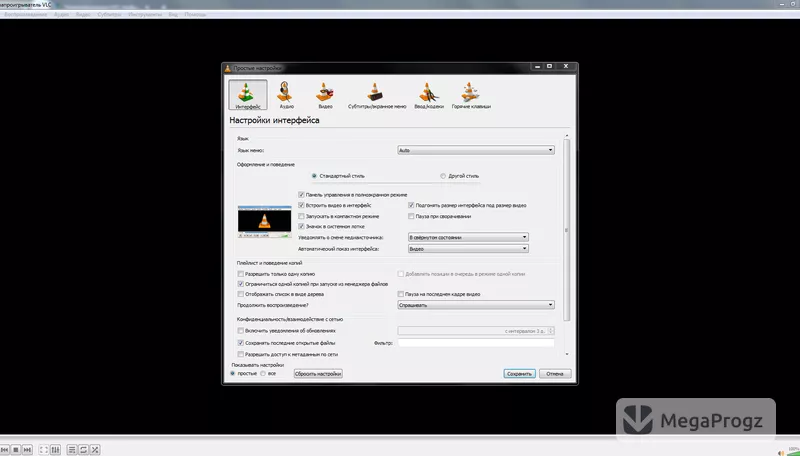Open Автоматический показ интерфейса dropdown

click(468, 249)
